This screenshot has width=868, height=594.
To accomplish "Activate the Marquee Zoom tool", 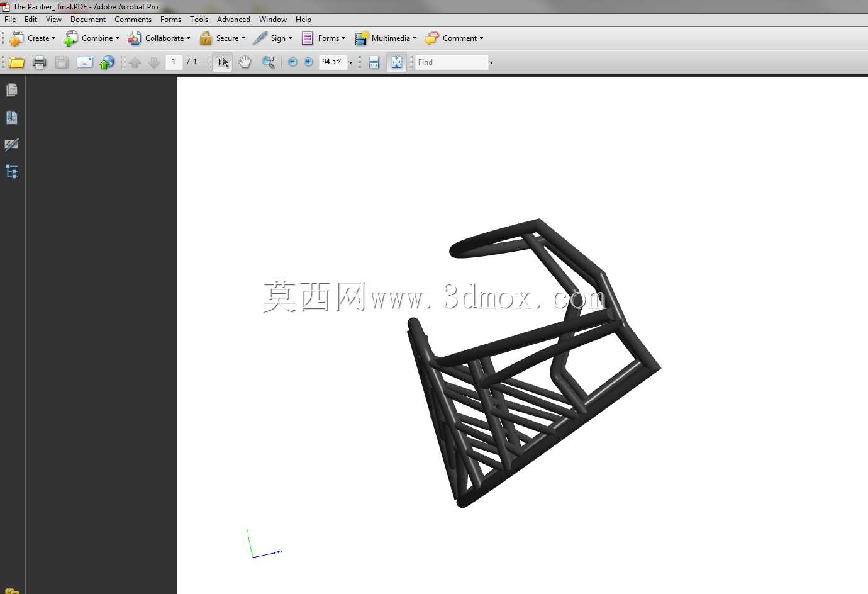I will [x=268, y=62].
